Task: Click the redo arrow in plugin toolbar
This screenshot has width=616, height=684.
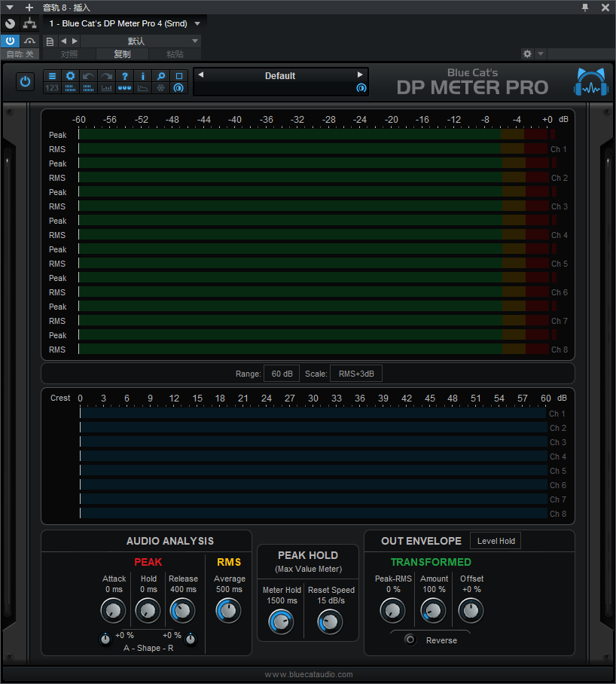Action: coord(106,76)
